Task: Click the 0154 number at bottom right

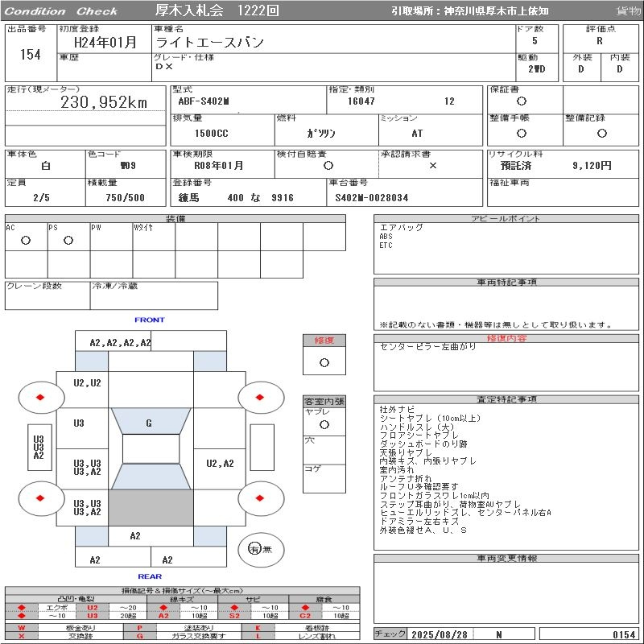Action: click(x=624, y=634)
